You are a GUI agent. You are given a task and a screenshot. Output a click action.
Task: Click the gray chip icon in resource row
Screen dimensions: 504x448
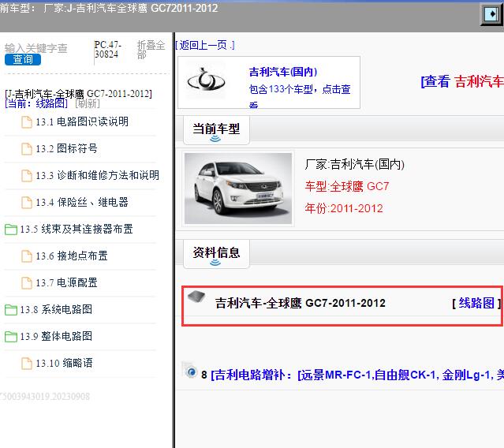(196, 297)
